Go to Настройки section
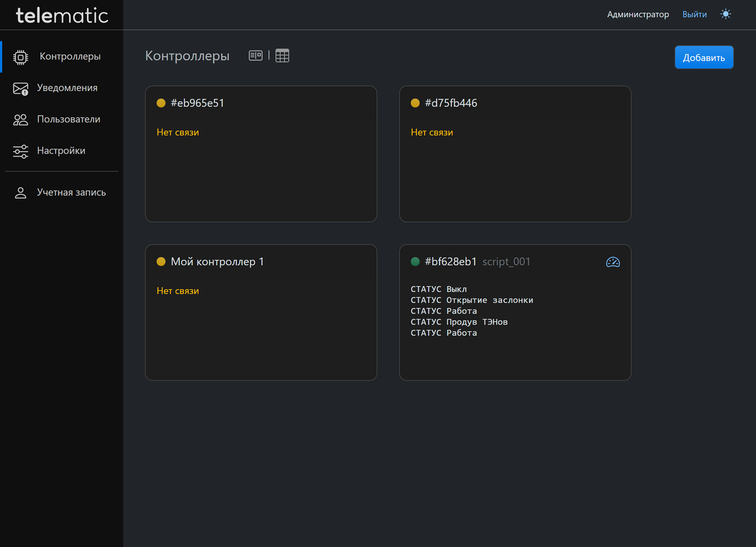Screen dimensions: 756x547 [61, 151]
